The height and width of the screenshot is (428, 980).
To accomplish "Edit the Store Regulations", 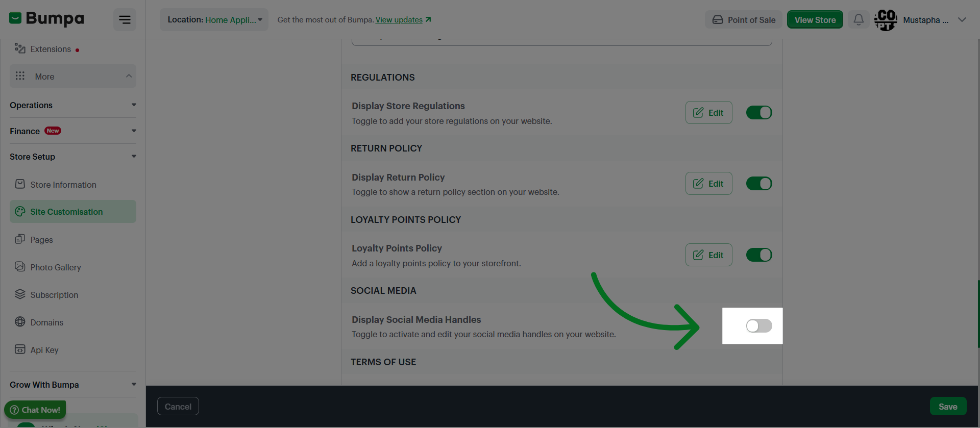I will (708, 113).
